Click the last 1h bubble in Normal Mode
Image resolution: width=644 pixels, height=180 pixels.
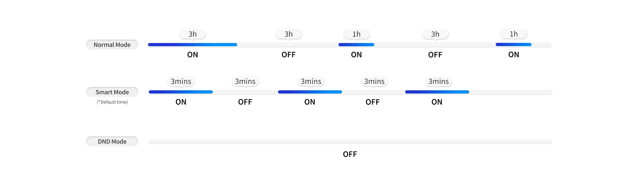tap(514, 34)
